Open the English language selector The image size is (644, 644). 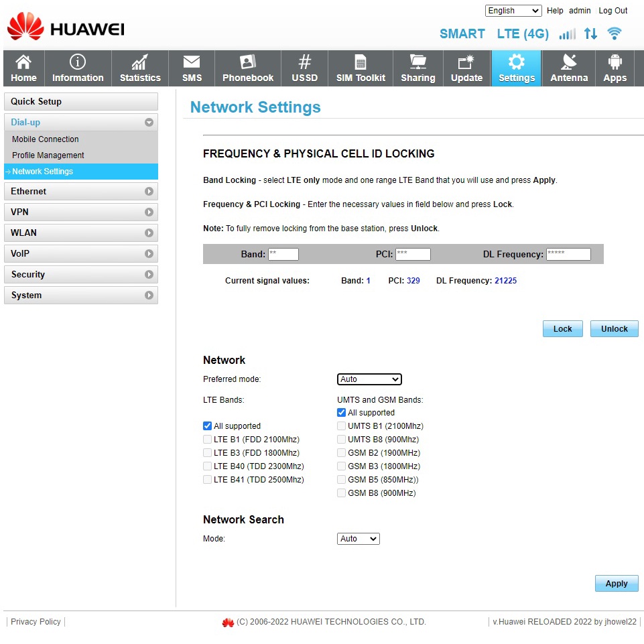click(x=513, y=11)
